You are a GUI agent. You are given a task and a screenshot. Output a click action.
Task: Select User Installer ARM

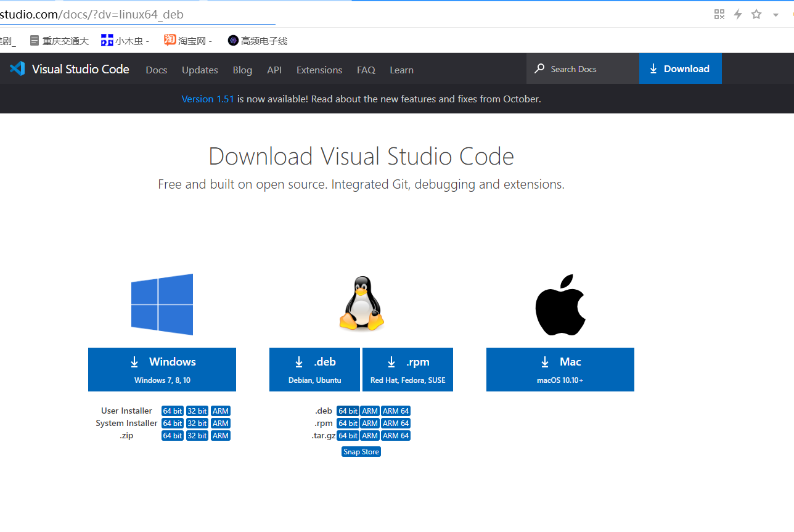(x=221, y=411)
